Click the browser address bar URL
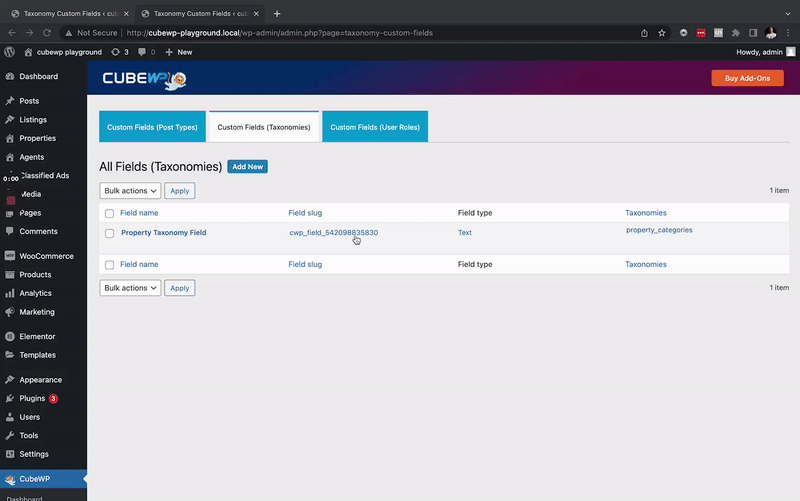 [280, 33]
